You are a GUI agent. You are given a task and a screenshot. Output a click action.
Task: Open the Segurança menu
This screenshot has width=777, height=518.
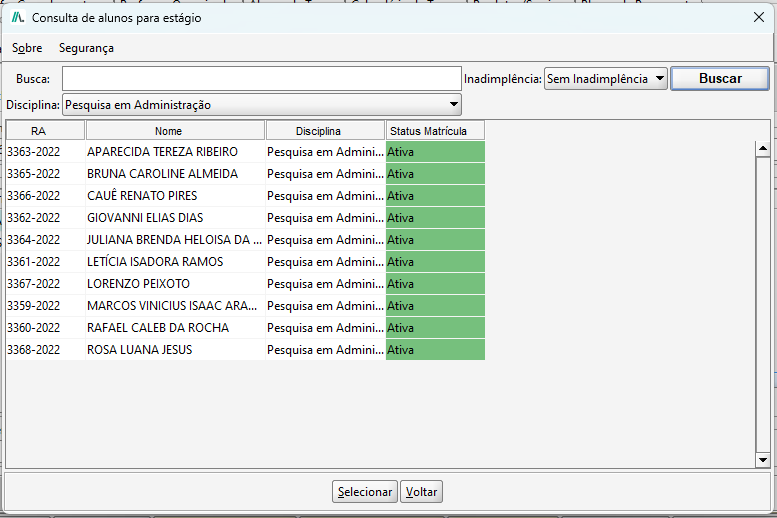[x=86, y=48]
